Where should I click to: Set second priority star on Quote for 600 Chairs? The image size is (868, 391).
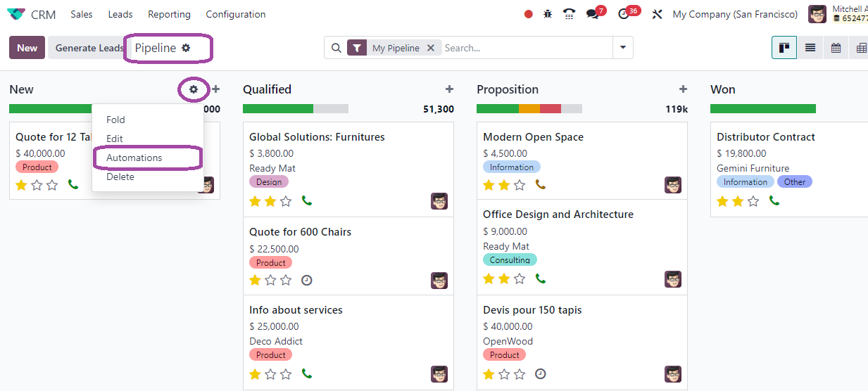270,280
